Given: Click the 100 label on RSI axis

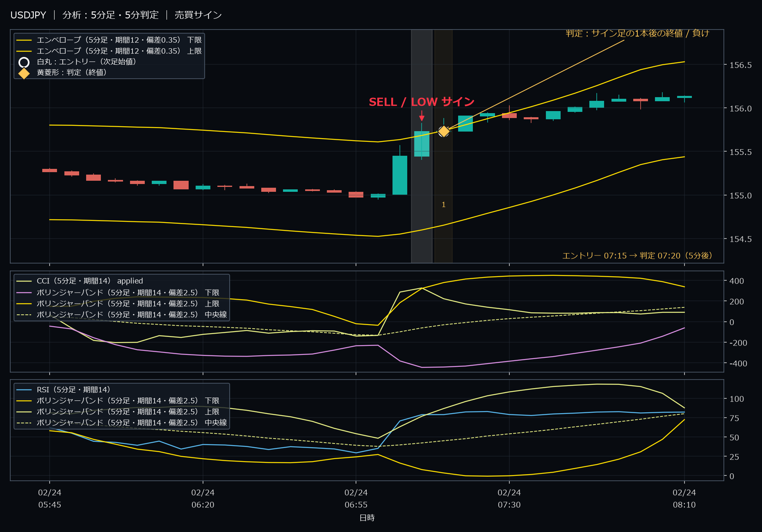Looking at the screenshot, I should pos(736,399).
